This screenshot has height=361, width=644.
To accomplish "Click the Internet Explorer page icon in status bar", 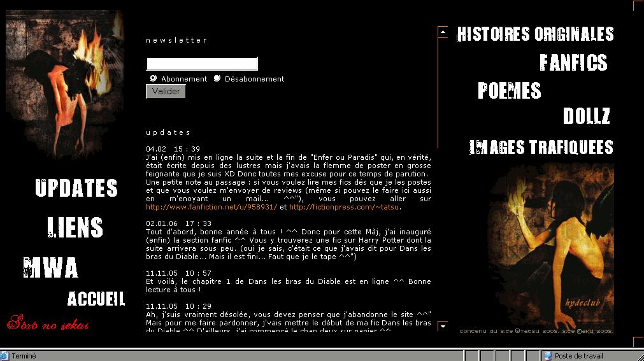I will [5, 356].
